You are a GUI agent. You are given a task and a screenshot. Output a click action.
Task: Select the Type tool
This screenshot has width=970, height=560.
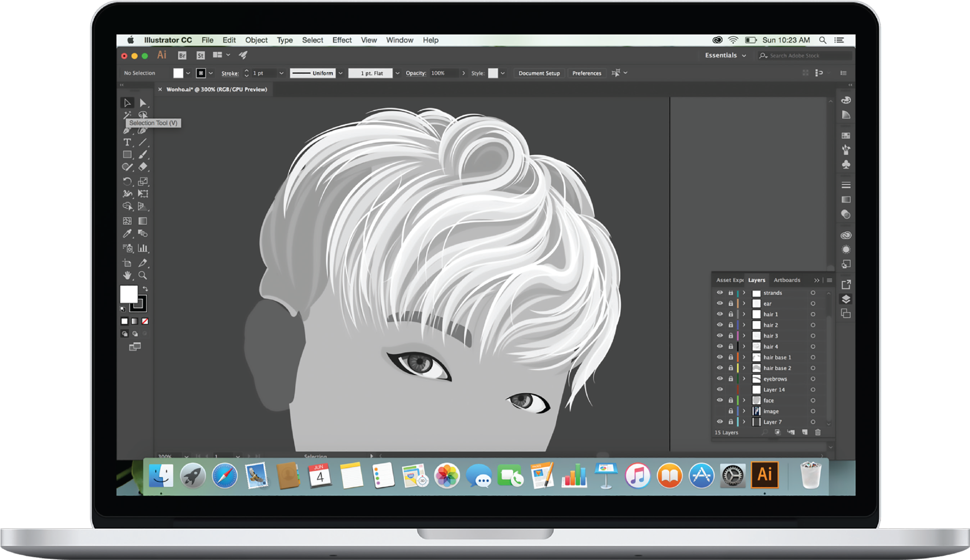[x=127, y=143]
